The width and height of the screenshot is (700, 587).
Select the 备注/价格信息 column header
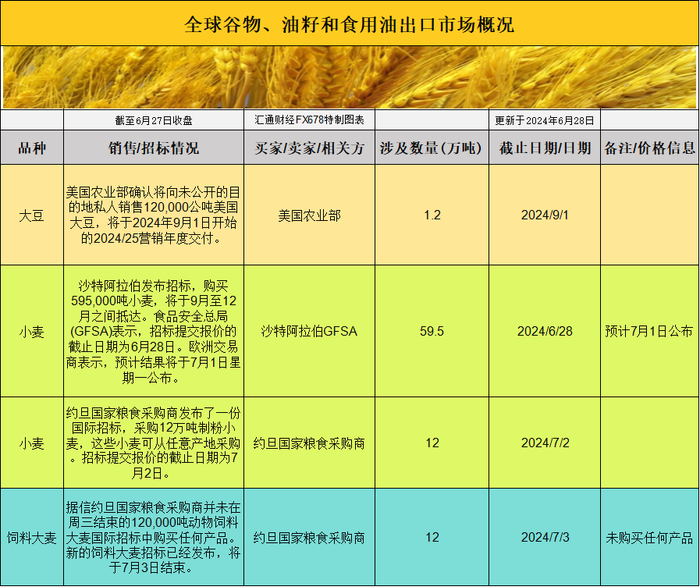(650, 148)
